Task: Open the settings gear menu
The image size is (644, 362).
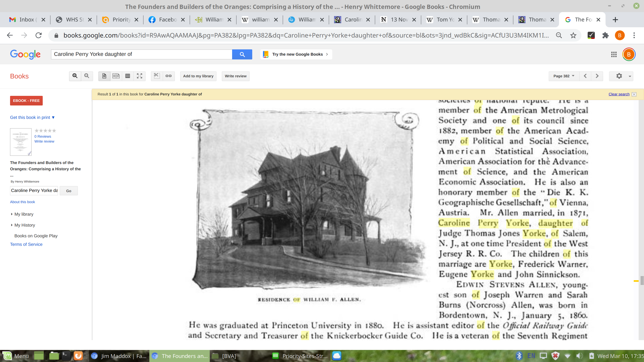Action: (x=621, y=76)
